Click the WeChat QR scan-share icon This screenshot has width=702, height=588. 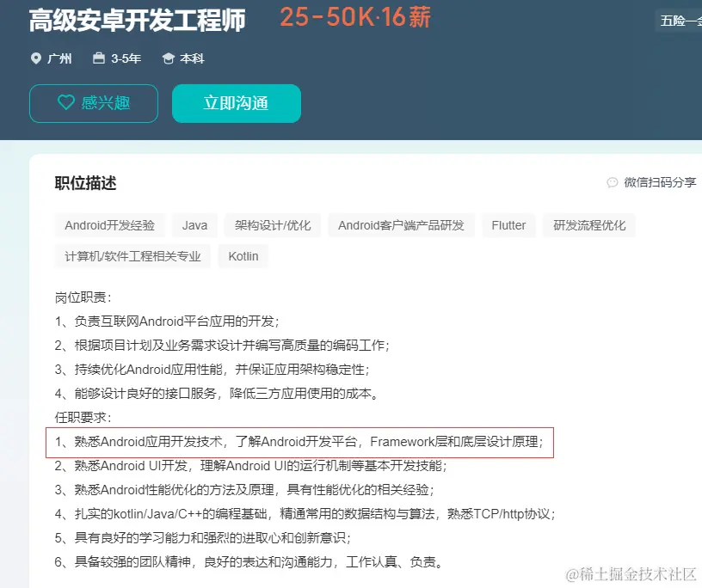click(611, 182)
